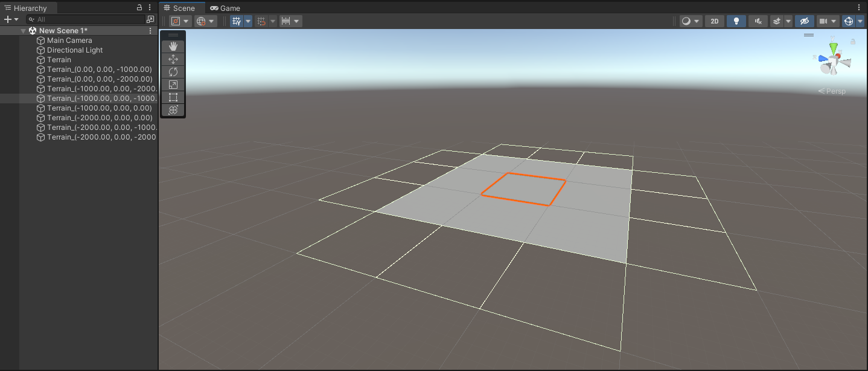Select the Hand view tool

click(x=173, y=47)
